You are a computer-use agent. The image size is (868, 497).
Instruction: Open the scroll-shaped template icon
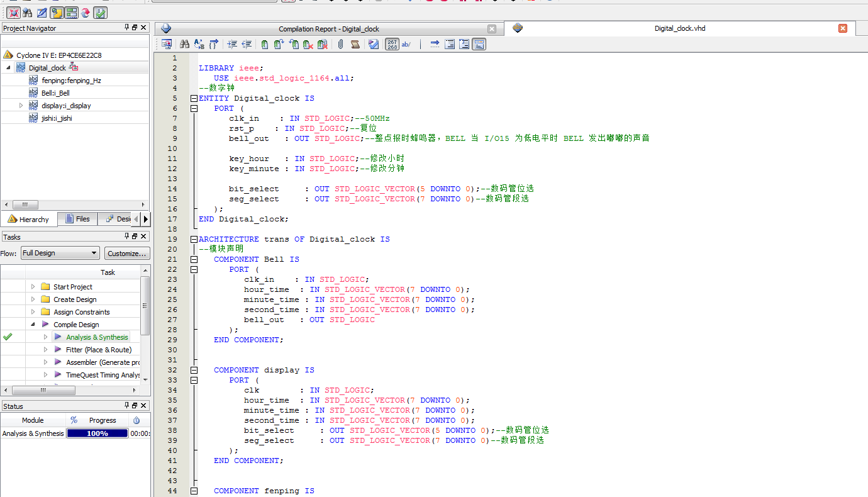tap(355, 44)
